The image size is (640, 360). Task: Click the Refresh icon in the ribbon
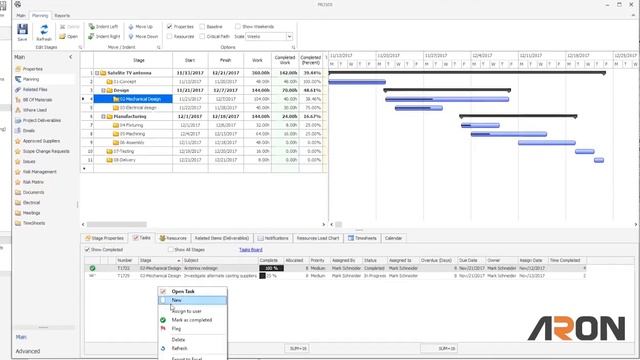click(44, 29)
